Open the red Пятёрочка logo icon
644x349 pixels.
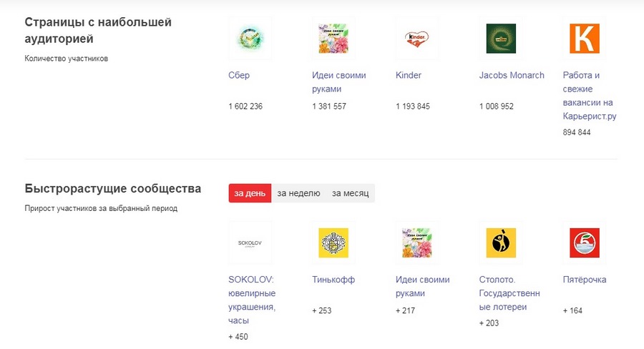click(x=584, y=243)
